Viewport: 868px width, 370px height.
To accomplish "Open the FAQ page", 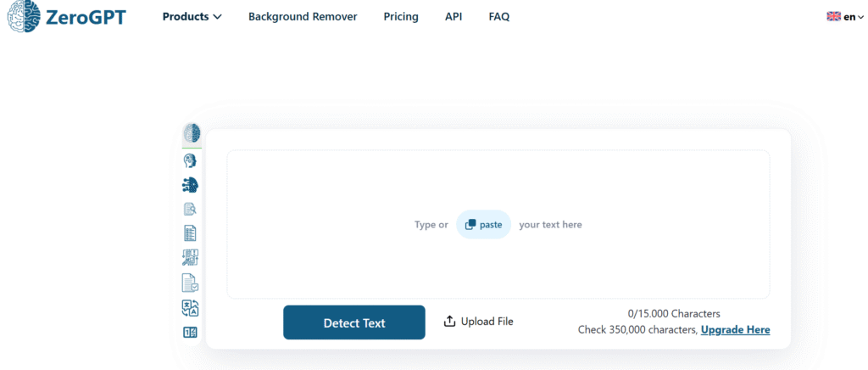I will [498, 17].
